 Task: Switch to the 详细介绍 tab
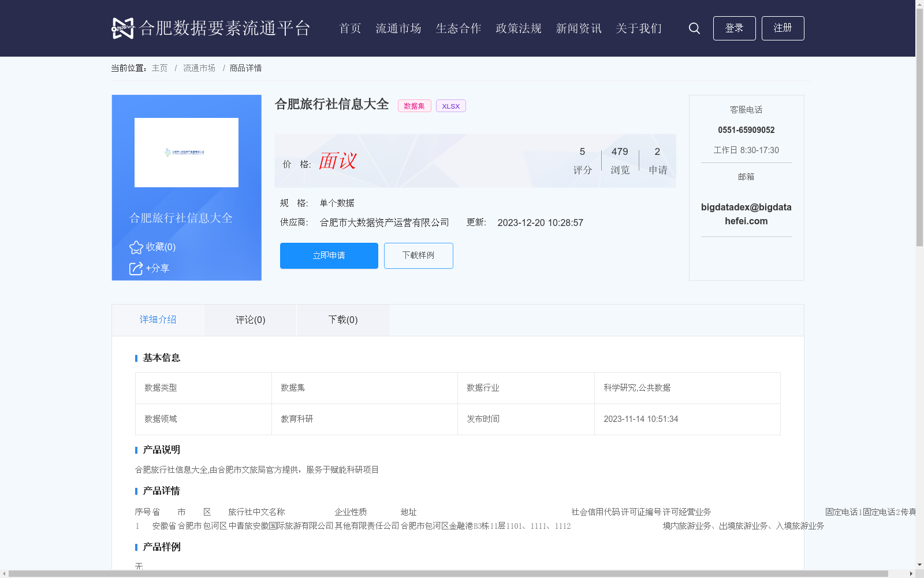[x=158, y=320]
